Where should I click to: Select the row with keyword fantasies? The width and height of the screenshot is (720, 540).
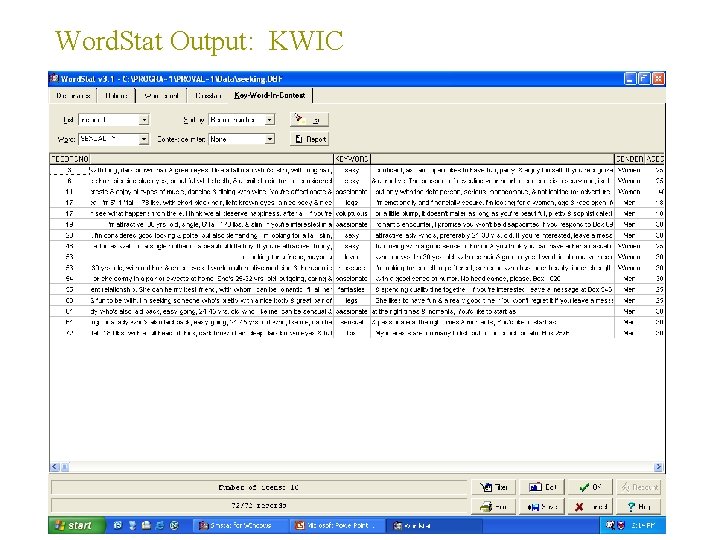357,290
